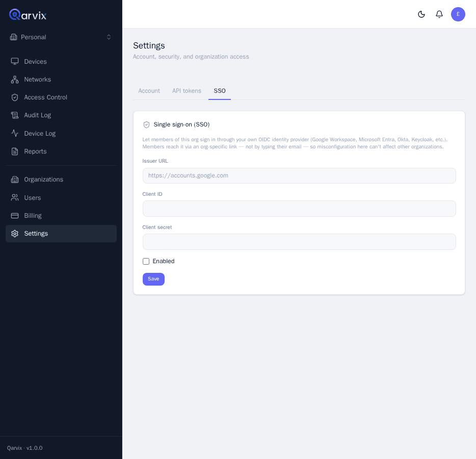This screenshot has width=476, height=459.
Task: Open Device Log activity icon
Action: click(x=15, y=133)
